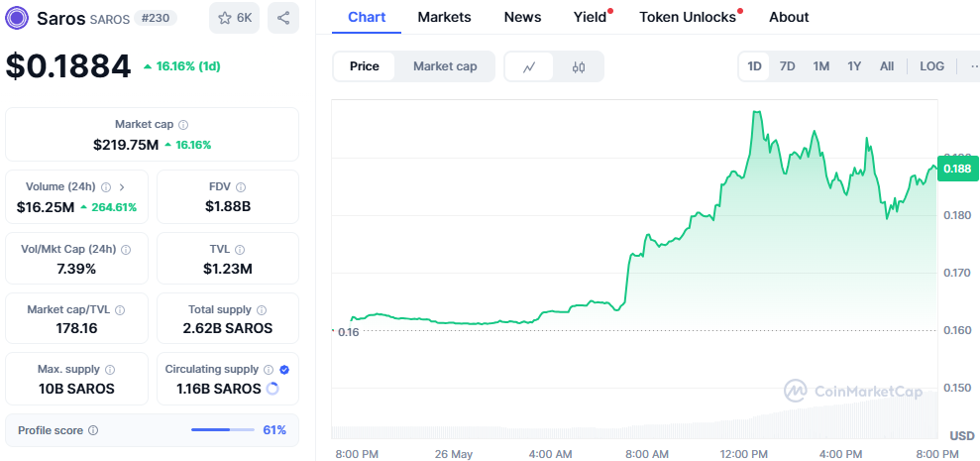Open Volume (24h) details arrow
The width and height of the screenshot is (980, 461).
tap(122, 187)
